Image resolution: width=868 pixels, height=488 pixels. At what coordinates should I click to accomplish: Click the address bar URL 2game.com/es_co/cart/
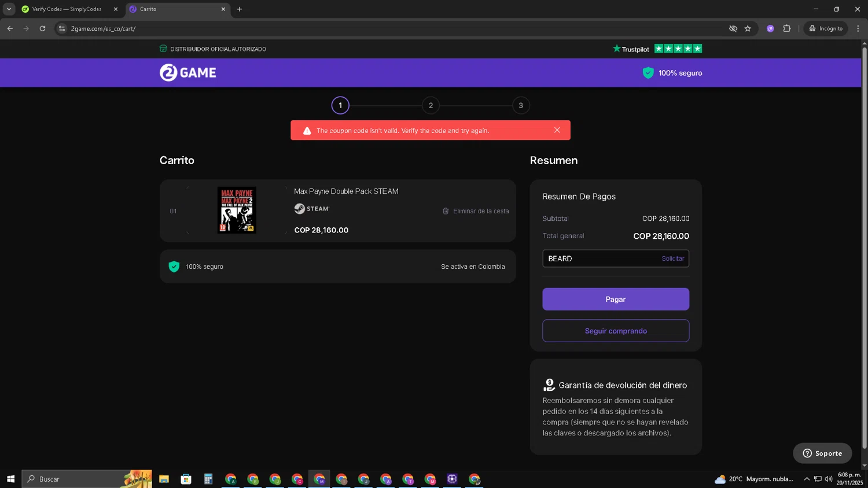click(x=103, y=28)
